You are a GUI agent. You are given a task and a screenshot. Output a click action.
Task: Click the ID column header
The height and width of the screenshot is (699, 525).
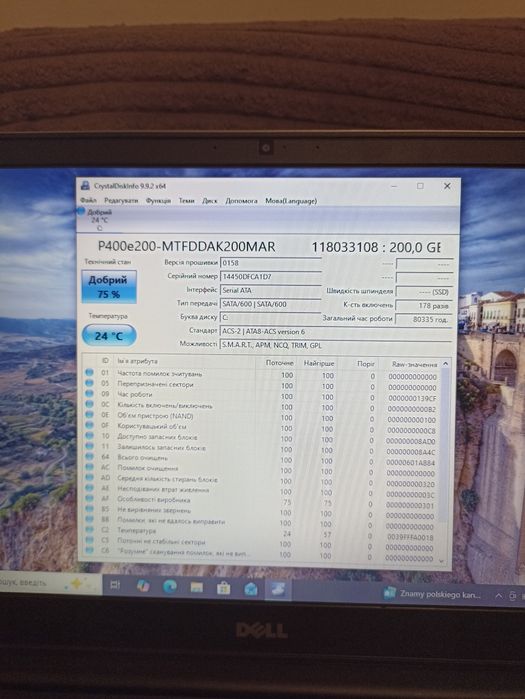105,361
